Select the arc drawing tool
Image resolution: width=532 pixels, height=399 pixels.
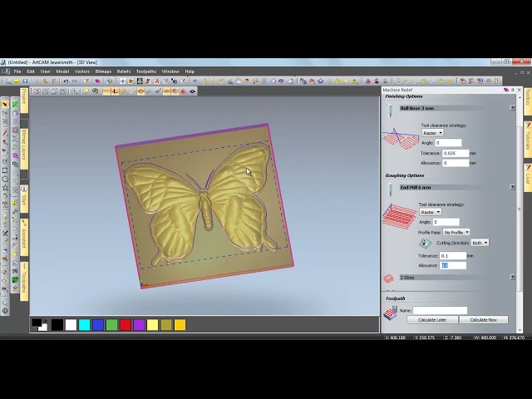(5, 196)
